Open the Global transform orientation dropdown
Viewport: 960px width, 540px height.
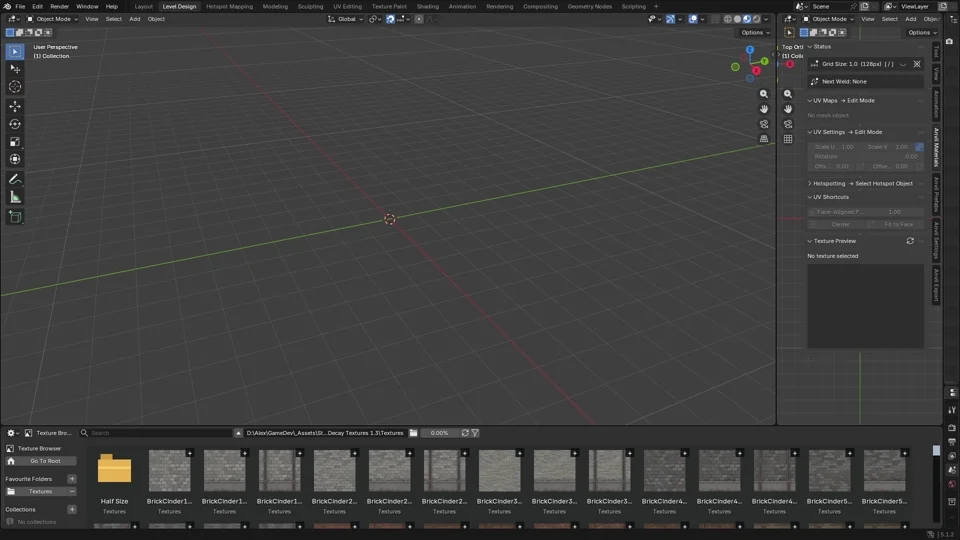[x=345, y=19]
